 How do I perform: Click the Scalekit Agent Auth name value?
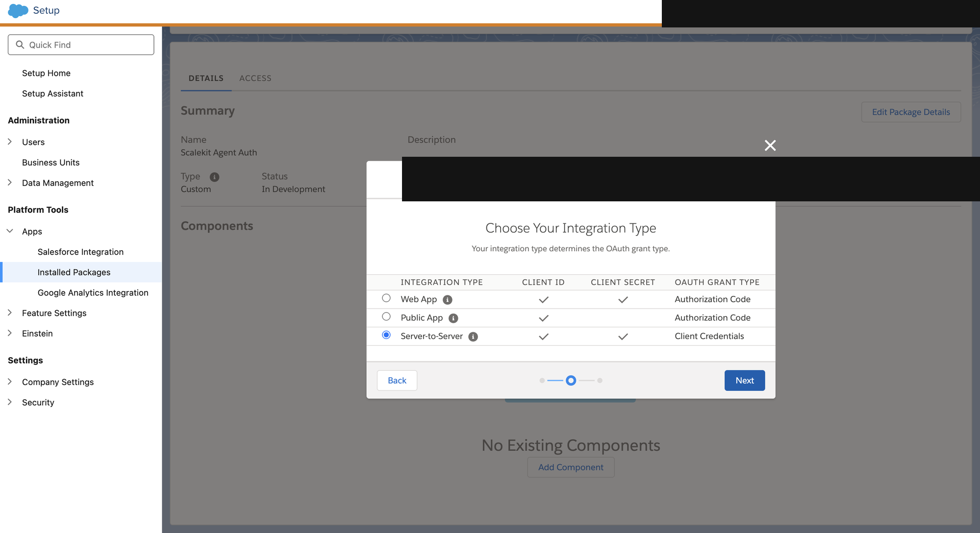(x=219, y=153)
